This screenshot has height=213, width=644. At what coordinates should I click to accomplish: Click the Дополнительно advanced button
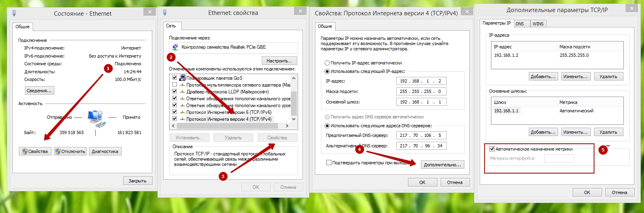tap(442, 165)
